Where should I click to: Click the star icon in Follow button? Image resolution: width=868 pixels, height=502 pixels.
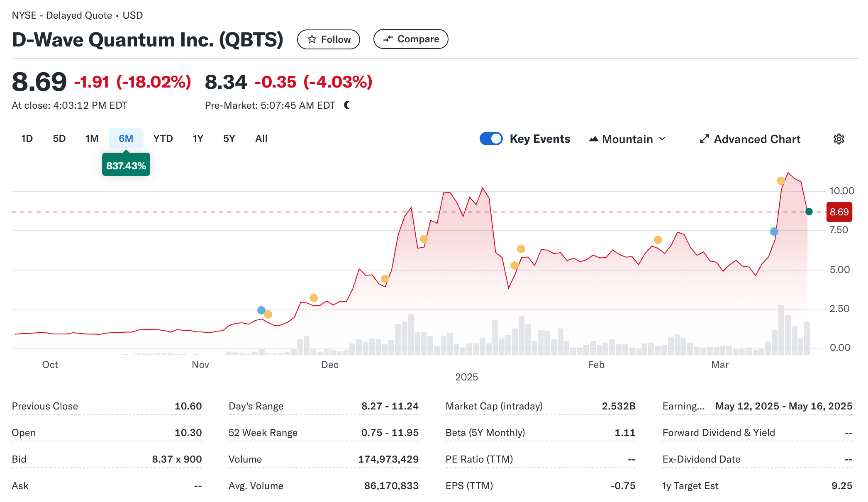312,39
